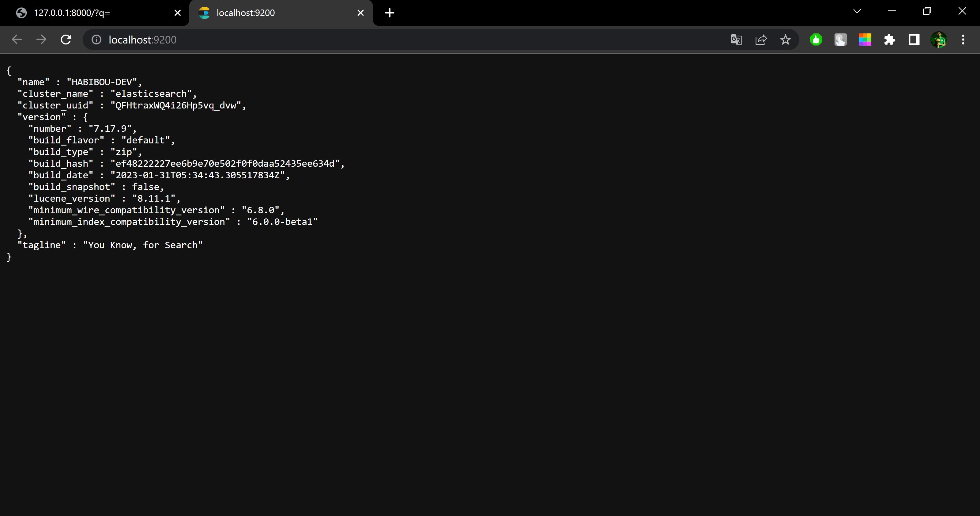Viewport: 980px width, 516px height.
Task: Open the green thumbs-up extension
Action: [x=816, y=40]
